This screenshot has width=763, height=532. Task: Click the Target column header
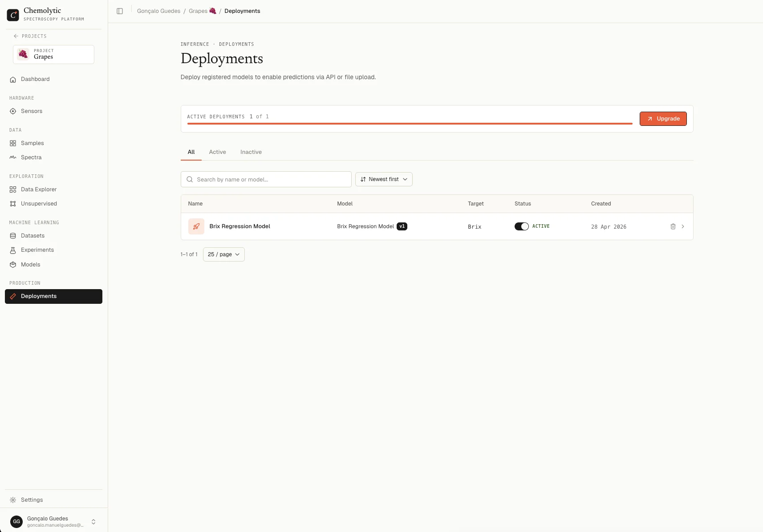[x=476, y=204]
